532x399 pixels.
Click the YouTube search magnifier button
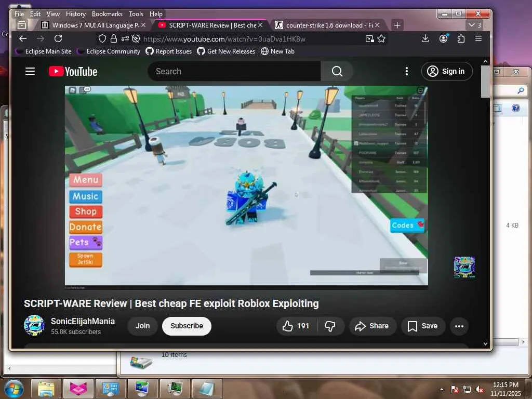click(337, 71)
